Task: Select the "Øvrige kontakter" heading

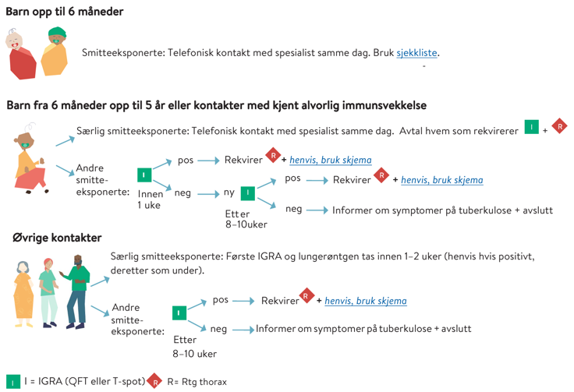Action: coord(57,237)
